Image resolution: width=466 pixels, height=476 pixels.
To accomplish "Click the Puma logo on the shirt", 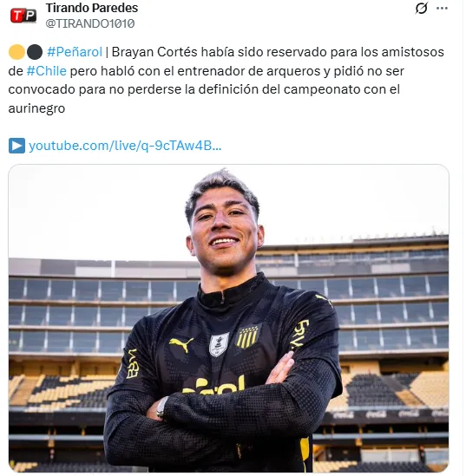I will (182, 345).
